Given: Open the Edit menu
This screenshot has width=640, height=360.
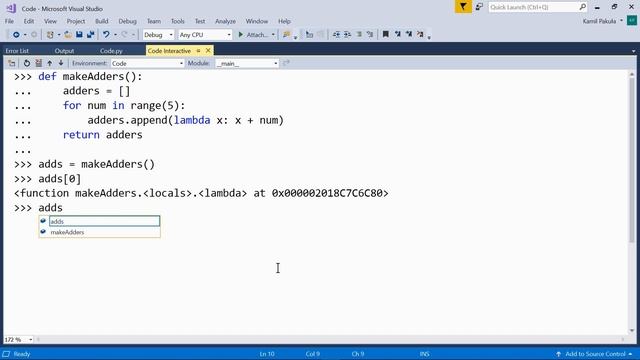Looking at the screenshot, I should pyautogui.click(x=29, y=21).
